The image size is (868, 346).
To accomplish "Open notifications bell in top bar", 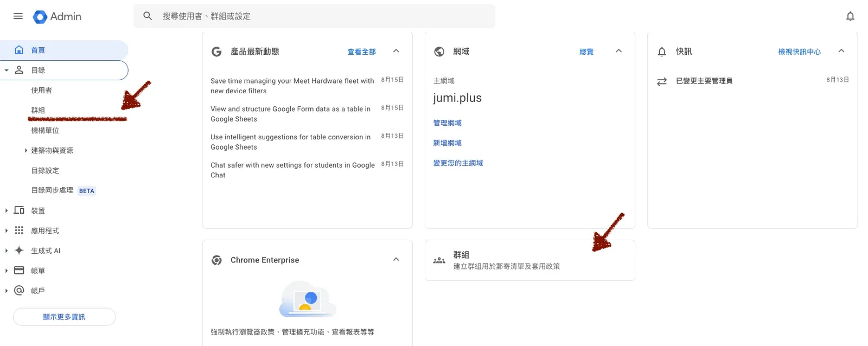I will pyautogui.click(x=850, y=16).
